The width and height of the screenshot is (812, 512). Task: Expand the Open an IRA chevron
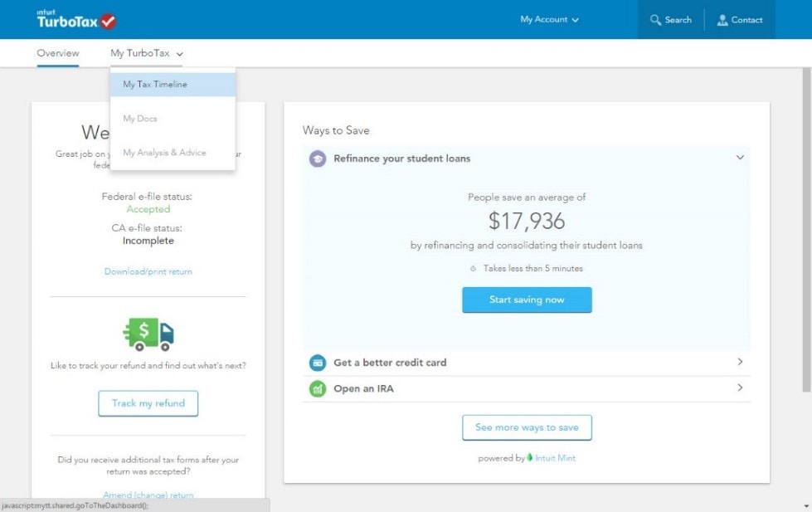point(740,388)
